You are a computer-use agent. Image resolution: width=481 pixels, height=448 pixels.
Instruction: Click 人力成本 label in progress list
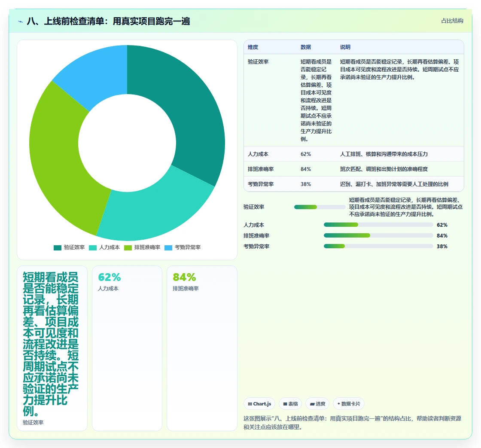pos(254,225)
